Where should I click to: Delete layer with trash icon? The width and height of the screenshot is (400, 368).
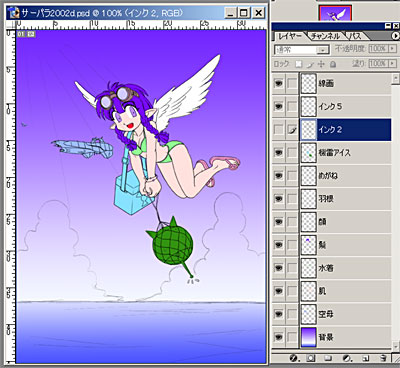pyautogui.click(x=383, y=358)
